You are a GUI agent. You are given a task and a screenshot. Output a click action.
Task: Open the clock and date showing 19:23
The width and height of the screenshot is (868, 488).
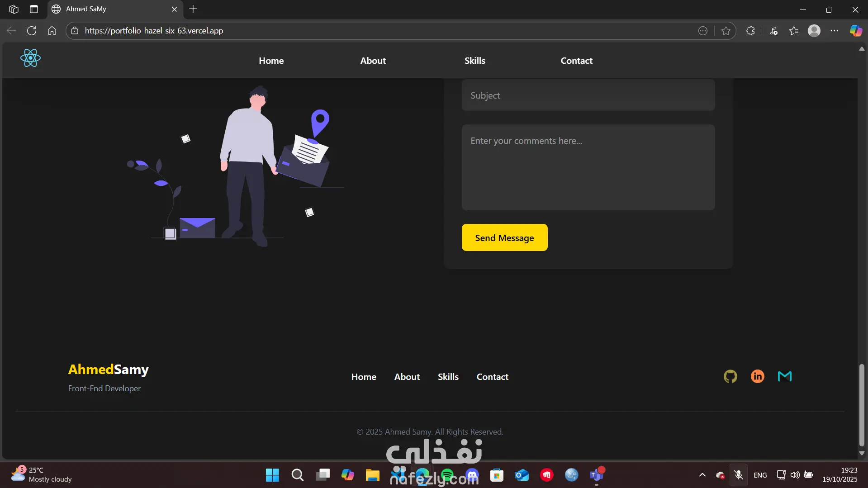(x=840, y=475)
